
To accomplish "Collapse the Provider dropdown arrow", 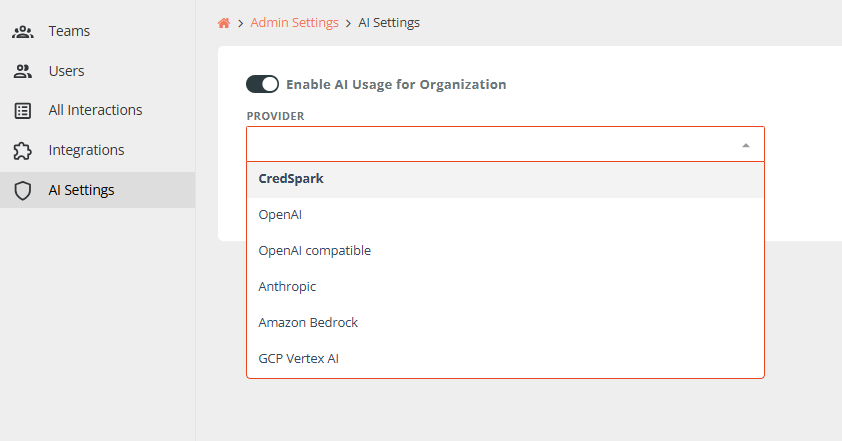I will click(745, 145).
